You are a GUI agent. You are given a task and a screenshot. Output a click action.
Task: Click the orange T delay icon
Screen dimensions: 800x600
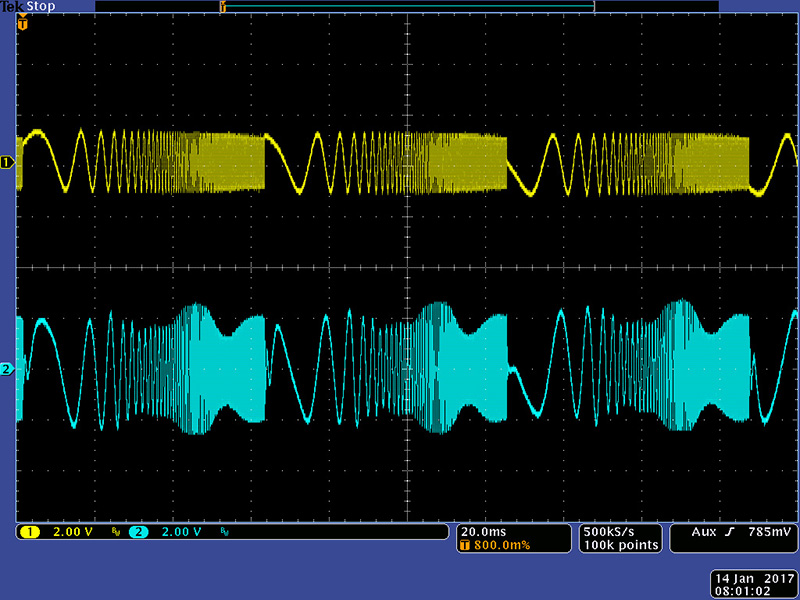[x=464, y=545]
